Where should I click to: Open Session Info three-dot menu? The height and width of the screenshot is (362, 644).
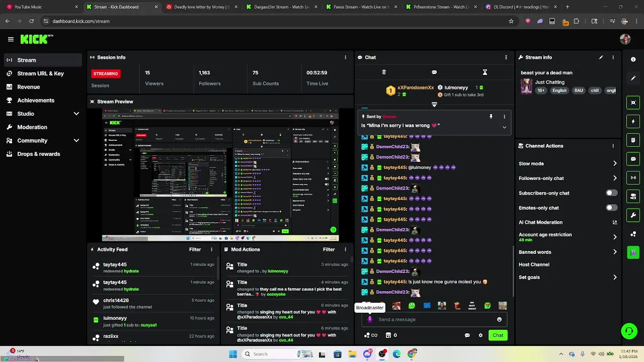[345, 57]
